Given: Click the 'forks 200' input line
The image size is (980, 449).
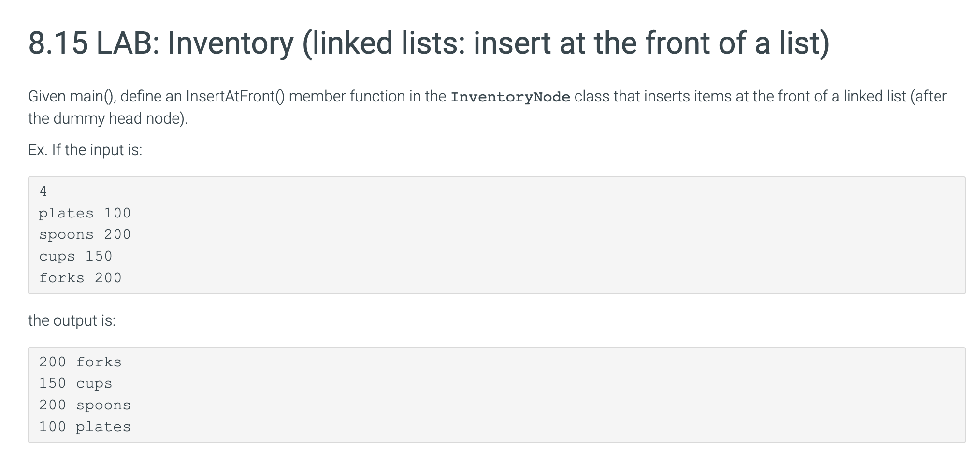Looking at the screenshot, I should point(80,278).
